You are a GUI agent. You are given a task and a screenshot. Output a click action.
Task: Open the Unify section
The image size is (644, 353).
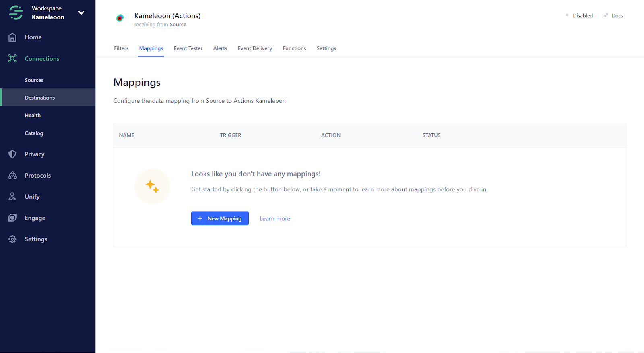tap(32, 197)
